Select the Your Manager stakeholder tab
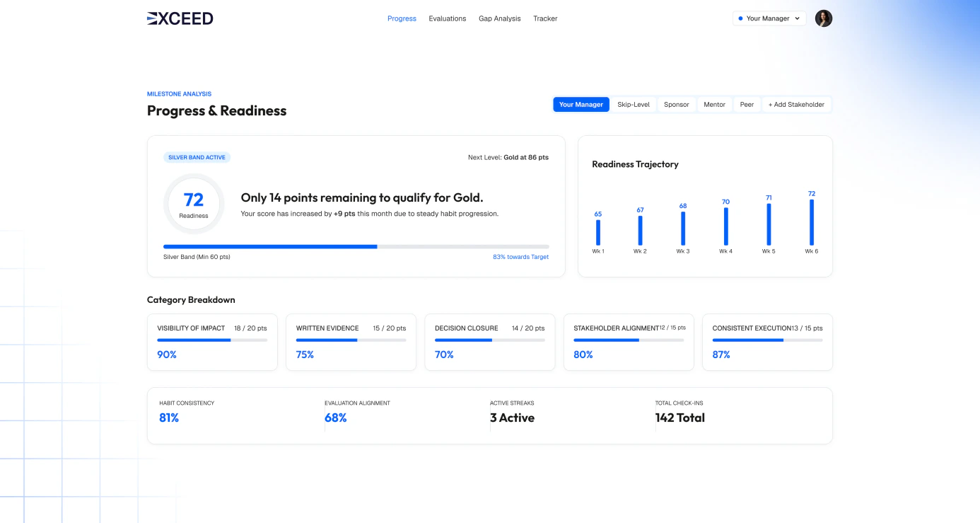The image size is (980, 523). 581,105
